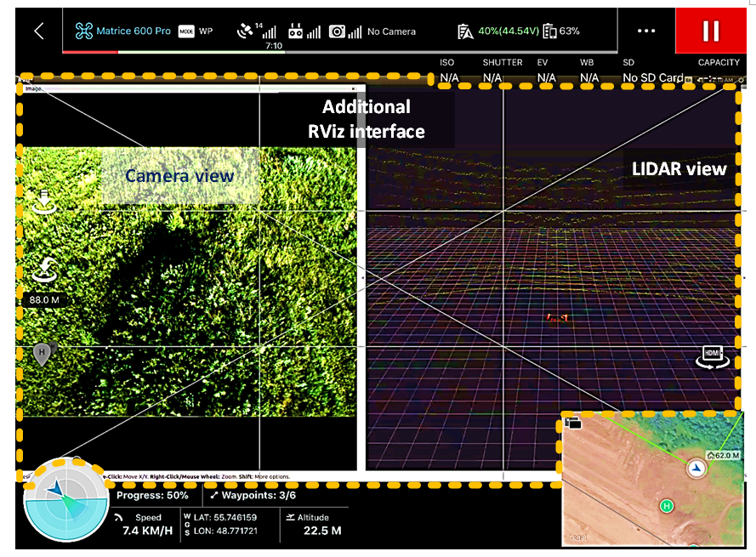Click the drone position arrow on map
This screenshot has width=756, height=557.
click(x=696, y=469)
